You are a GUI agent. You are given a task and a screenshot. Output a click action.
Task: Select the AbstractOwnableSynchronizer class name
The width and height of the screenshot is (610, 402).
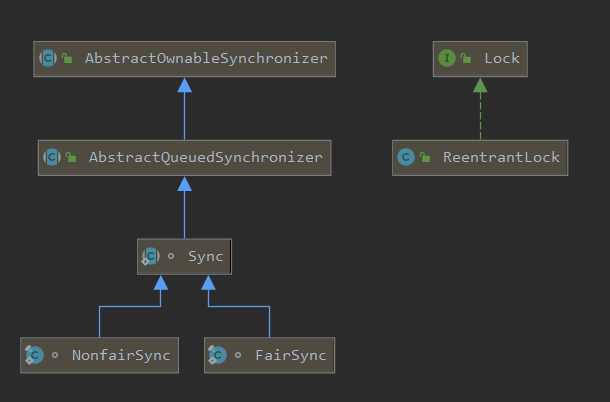(206, 59)
